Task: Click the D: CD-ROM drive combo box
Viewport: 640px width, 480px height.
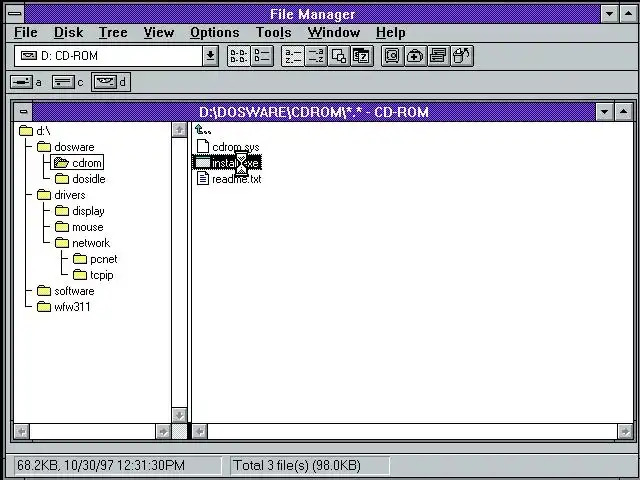Action: click(109, 56)
